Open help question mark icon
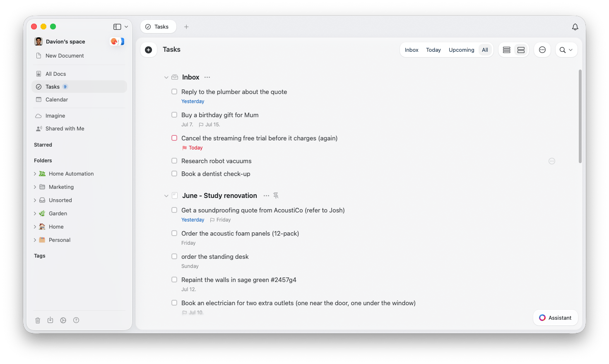 pos(76,320)
